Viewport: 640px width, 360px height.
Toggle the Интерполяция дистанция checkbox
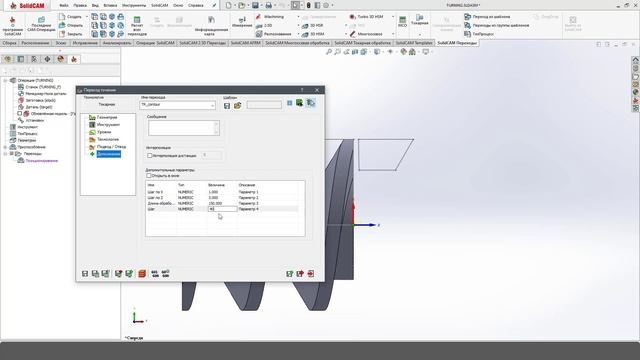click(x=149, y=156)
